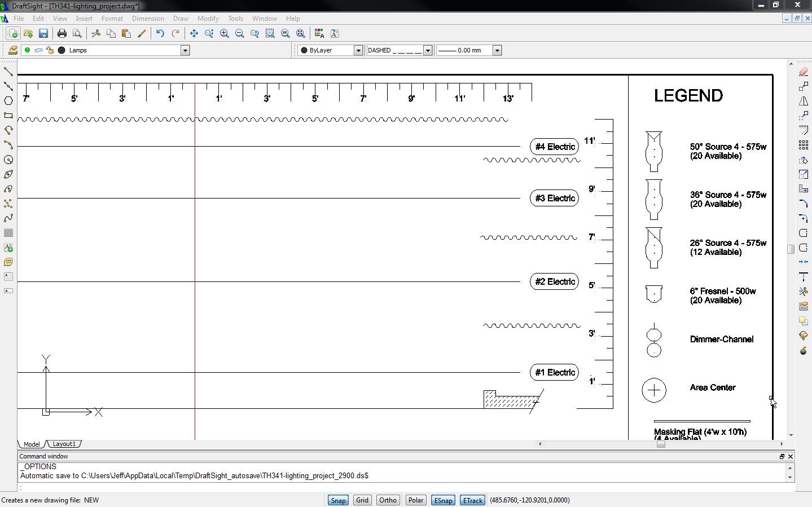Click the horizontal scrollbar left arrow
This screenshot has width=812, height=507.
coord(540,444)
